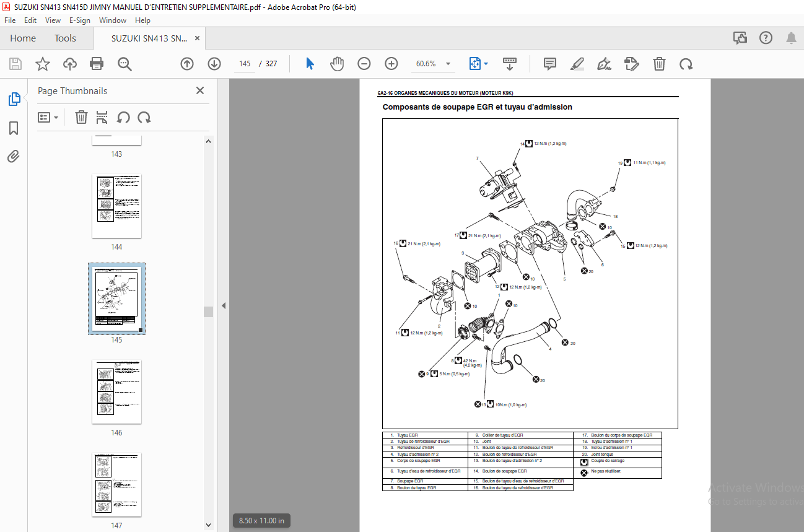The width and height of the screenshot is (804, 532).
Task: Click the edit PDF stamp icon
Action: (631, 64)
